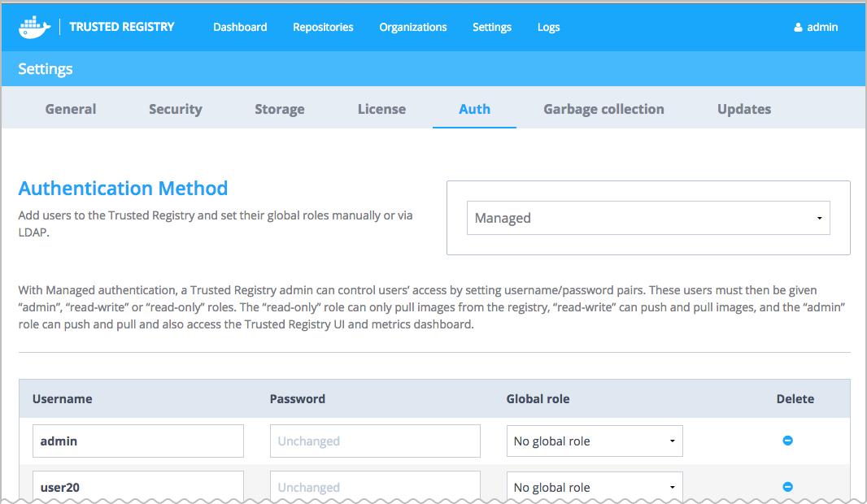Image resolution: width=867 pixels, height=504 pixels.
Task: Open the Dashboard page
Action: [x=240, y=27]
